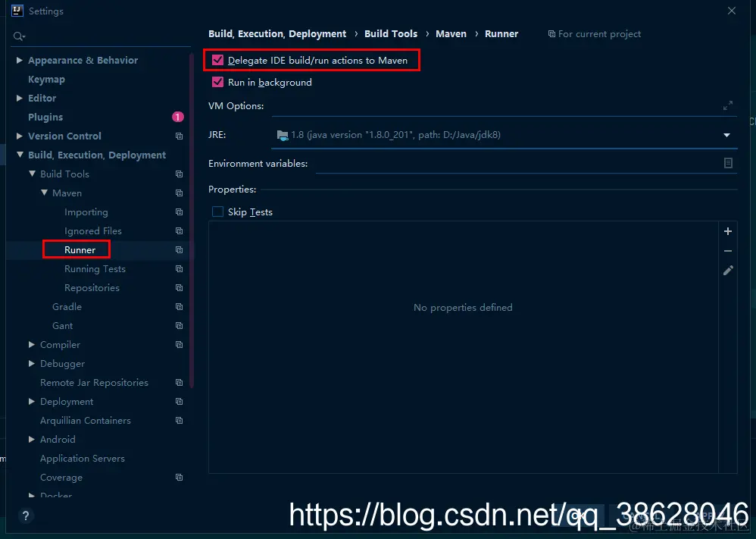Click project-level icon beside Repositories
756x539 pixels.
click(180, 287)
